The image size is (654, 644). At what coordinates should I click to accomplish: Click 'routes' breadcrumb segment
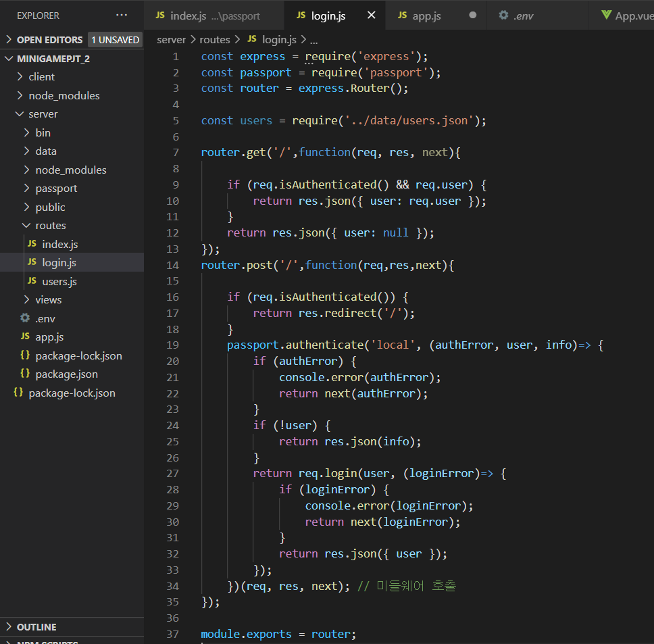click(215, 40)
